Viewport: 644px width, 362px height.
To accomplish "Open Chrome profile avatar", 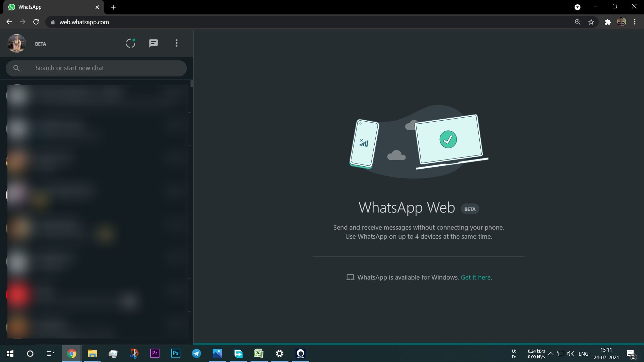I will point(622,22).
